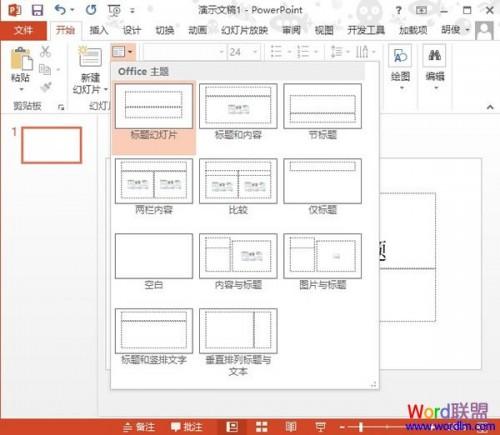The image size is (500, 435).
Task: Click the Undo arrow icon
Action: pos(60,10)
